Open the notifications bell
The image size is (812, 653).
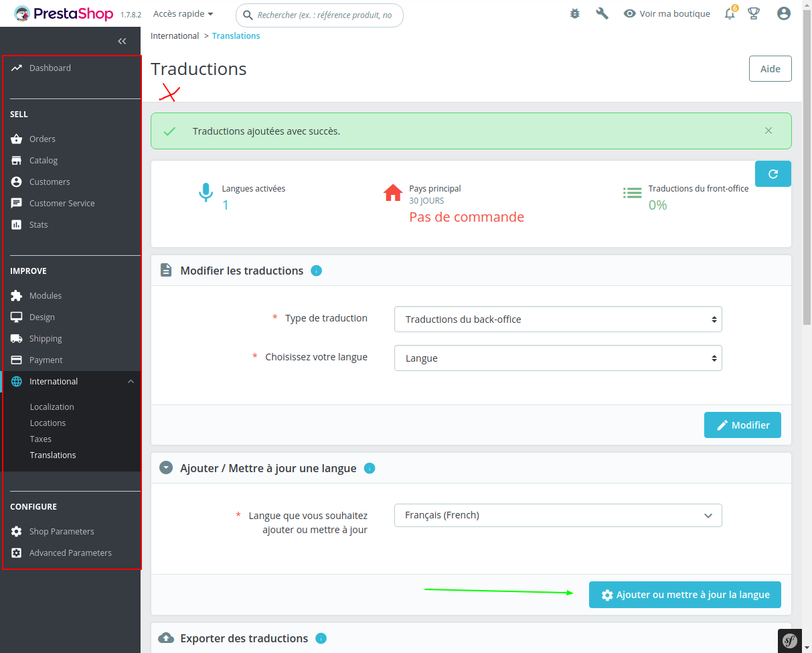(x=729, y=13)
